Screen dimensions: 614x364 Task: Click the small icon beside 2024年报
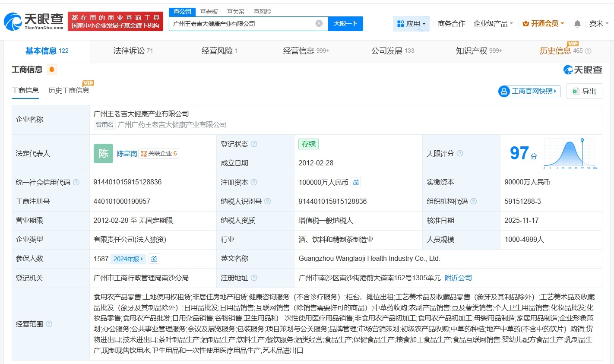pos(153,259)
